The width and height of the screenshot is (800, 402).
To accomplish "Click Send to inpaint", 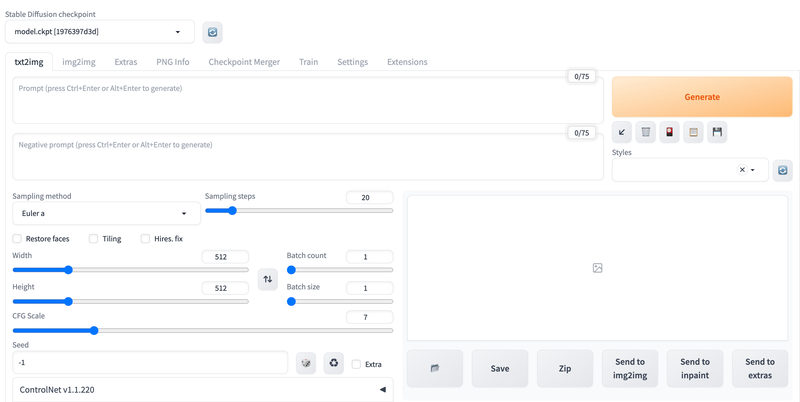I will coord(695,368).
